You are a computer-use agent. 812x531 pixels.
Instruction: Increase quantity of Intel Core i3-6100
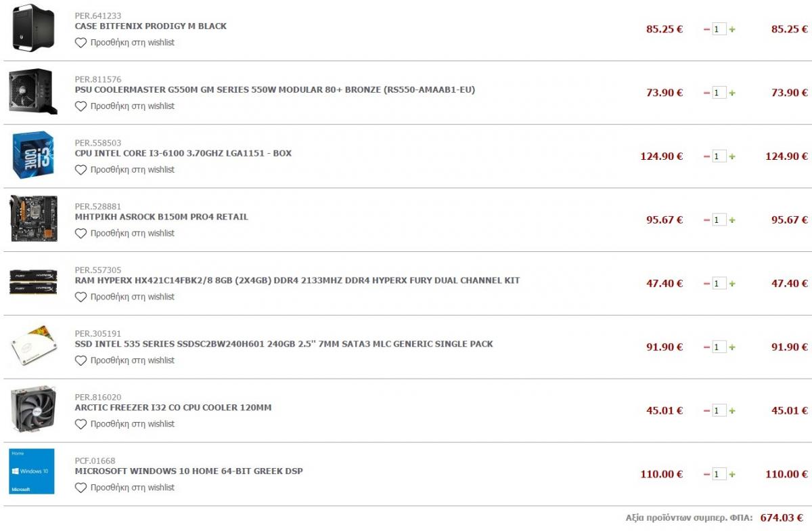tap(732, 156)
